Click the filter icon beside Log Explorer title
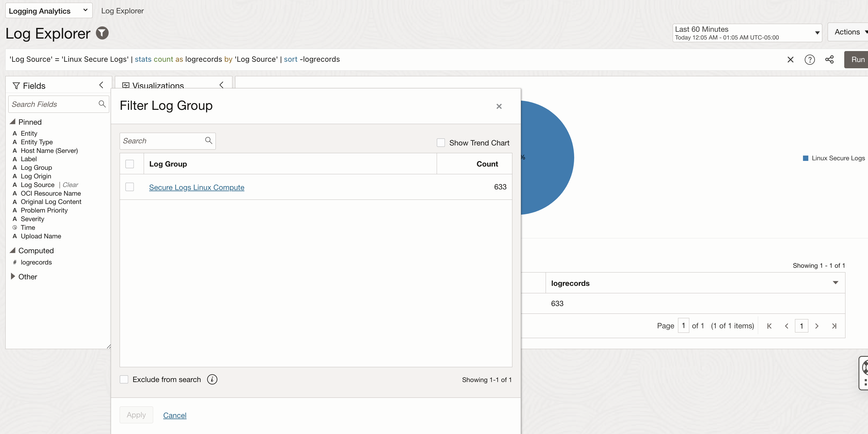 coord(102,33)
